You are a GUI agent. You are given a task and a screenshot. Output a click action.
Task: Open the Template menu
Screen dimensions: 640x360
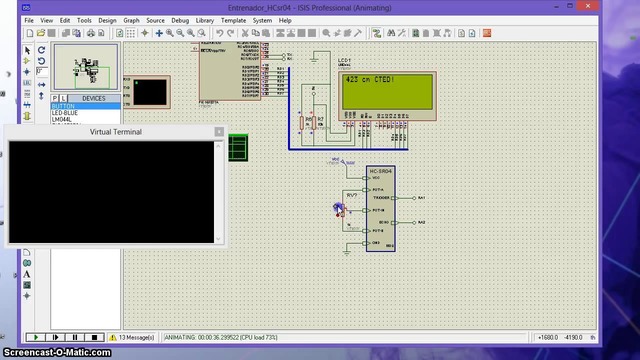pos(233,20)
